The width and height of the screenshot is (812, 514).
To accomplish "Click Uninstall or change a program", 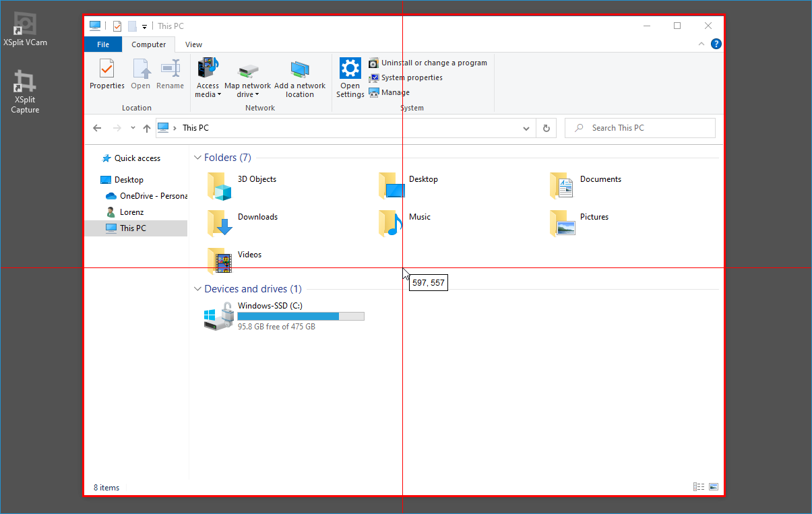I will click(x=428, y=63).
